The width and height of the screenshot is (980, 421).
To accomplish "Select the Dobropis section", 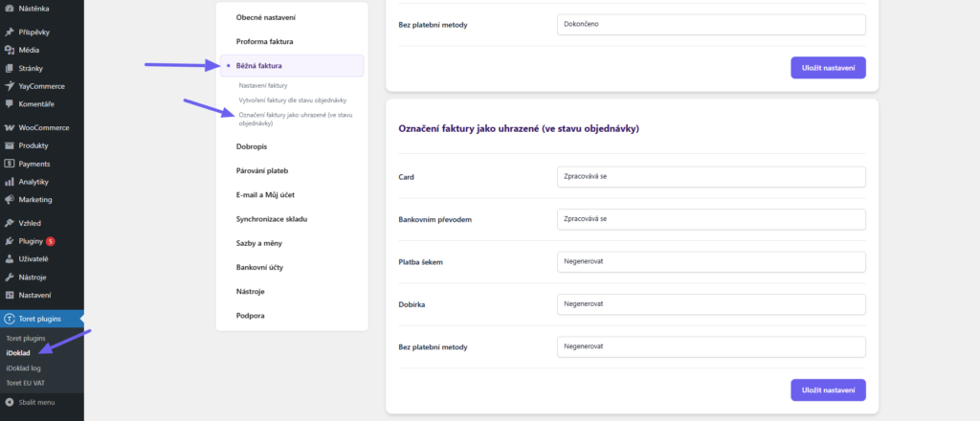I will [252, 146].
